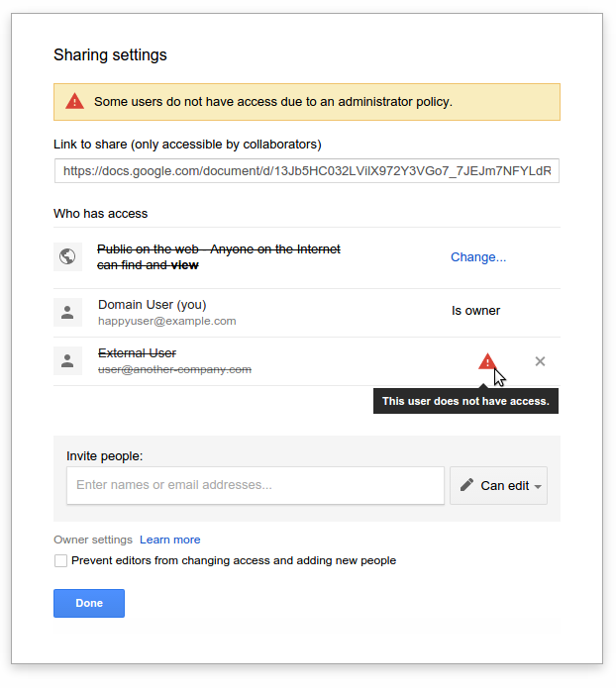This screenshot has height=688, width=616.
Task: Focus the Invite people email field
Action: pos(256,486)
